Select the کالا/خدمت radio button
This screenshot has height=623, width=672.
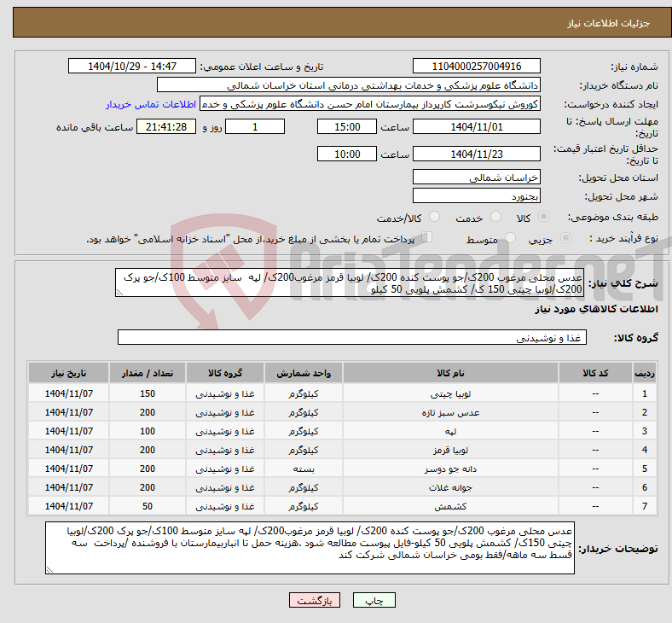tap(435, 217)
